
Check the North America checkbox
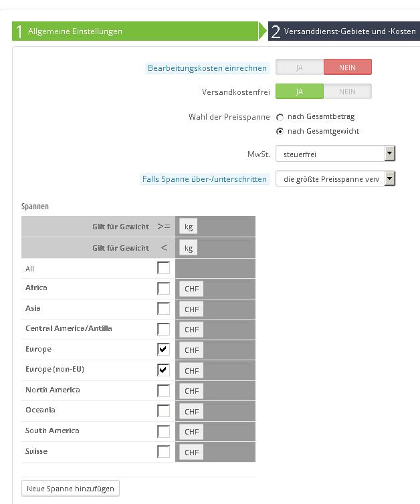[x=163, y=390]
